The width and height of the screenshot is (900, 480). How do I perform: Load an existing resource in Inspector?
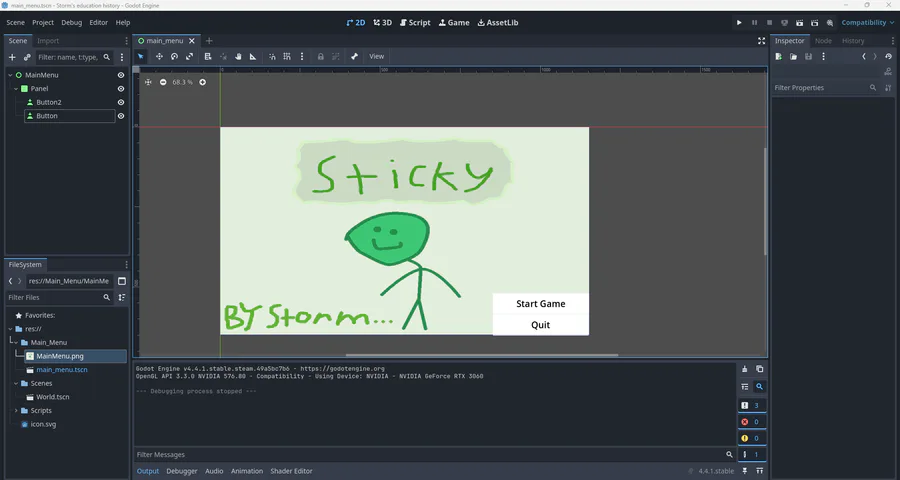click(793, 57)
